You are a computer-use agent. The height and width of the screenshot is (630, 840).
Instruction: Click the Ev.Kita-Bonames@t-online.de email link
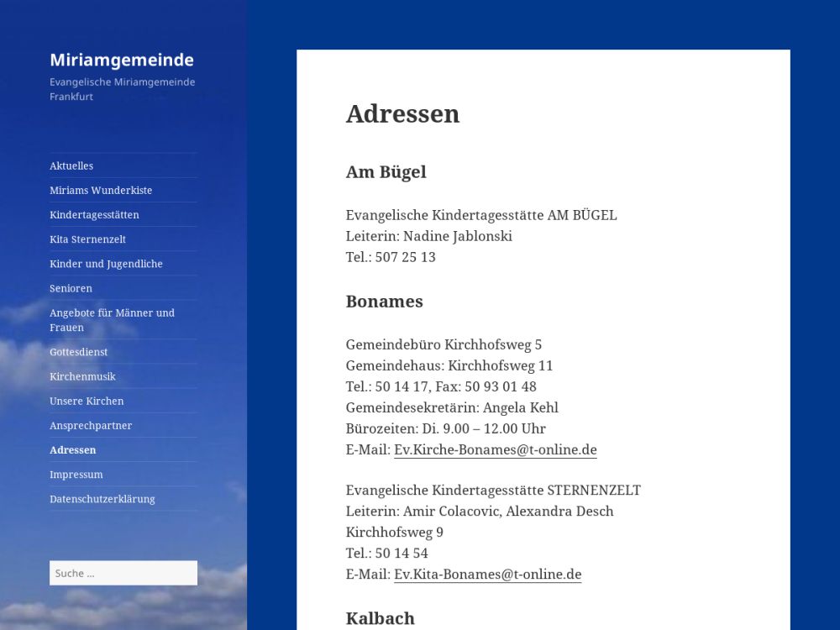point(487,574)
